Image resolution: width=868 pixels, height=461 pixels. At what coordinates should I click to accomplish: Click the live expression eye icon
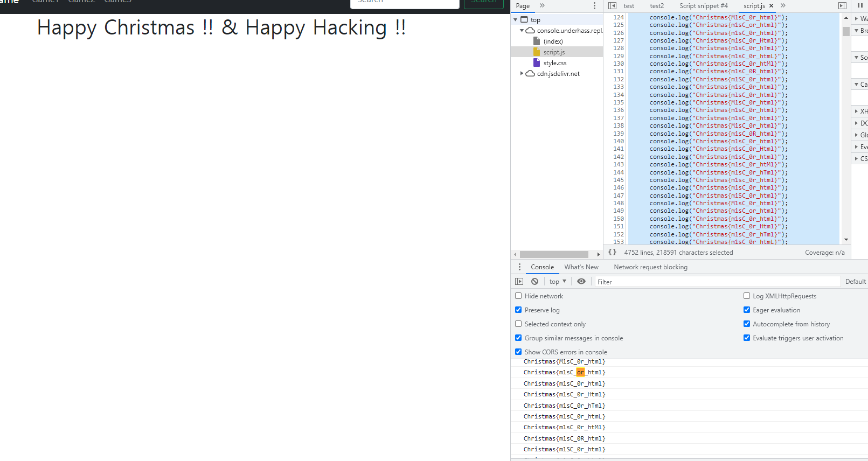tap(581, 282)
